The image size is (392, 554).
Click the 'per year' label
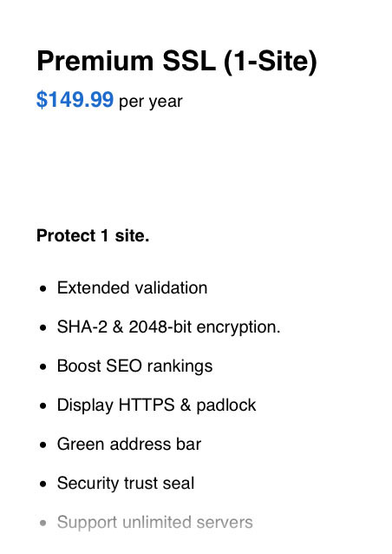pos(151,102)
